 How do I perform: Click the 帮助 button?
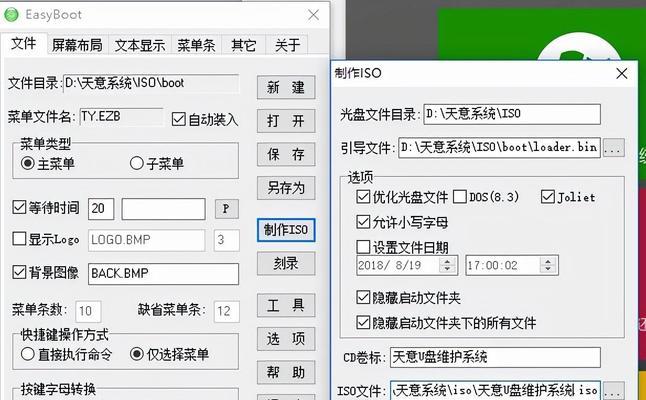286,372
